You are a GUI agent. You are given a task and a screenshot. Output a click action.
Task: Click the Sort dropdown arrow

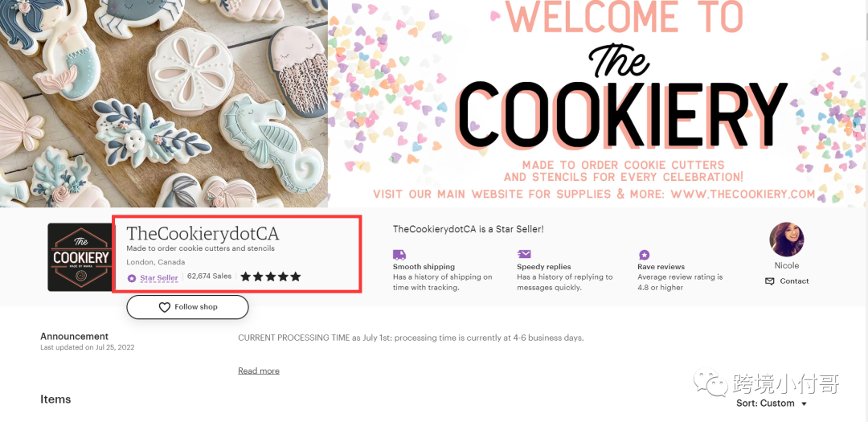coord(804,404)
